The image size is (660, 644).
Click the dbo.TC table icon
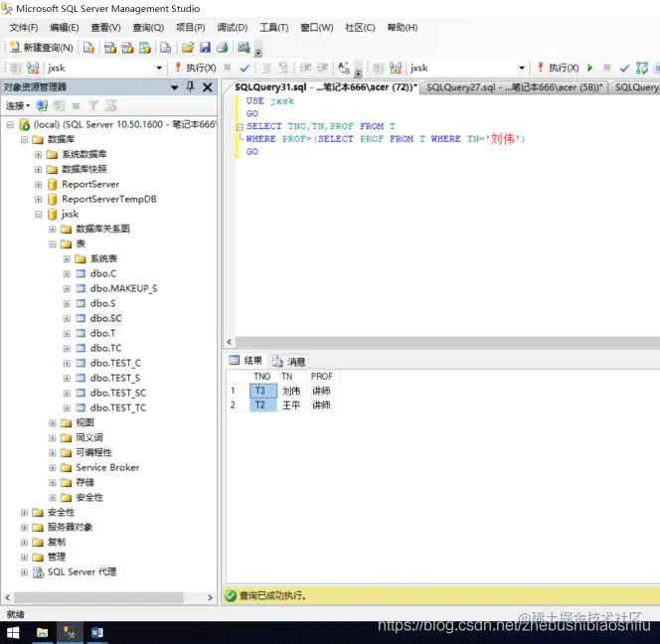pos(81,348)
